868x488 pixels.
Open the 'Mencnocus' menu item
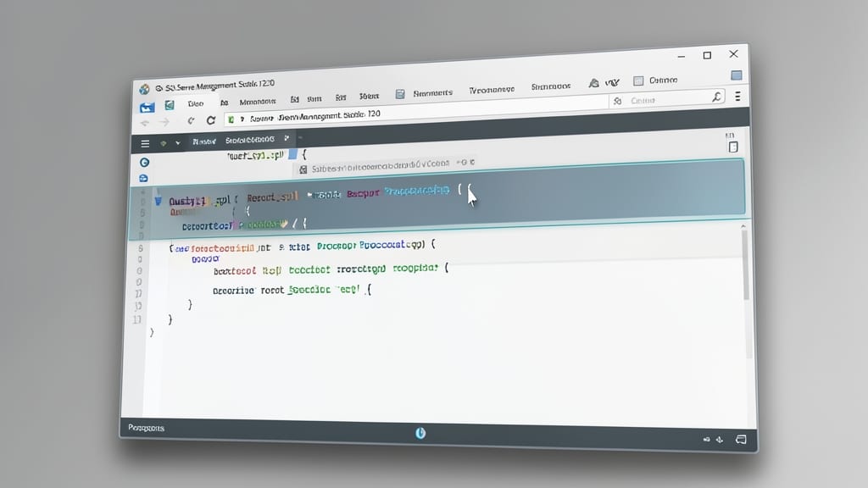click(258, 102)
